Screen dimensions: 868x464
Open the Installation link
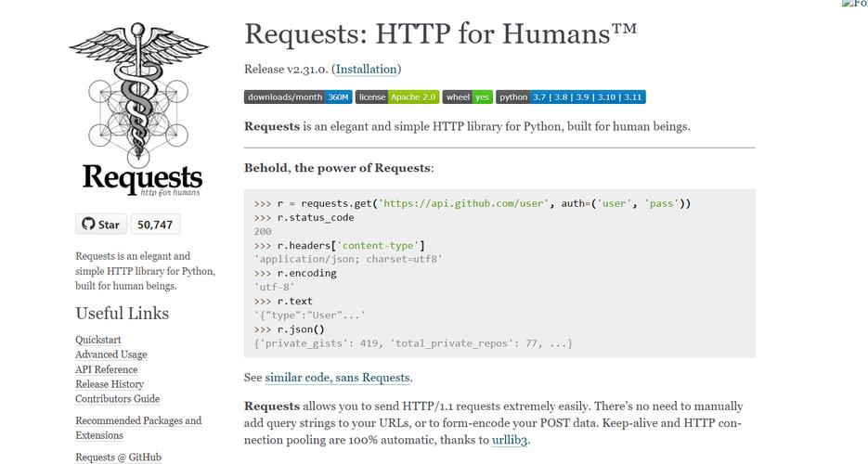(x=367, y=69)
